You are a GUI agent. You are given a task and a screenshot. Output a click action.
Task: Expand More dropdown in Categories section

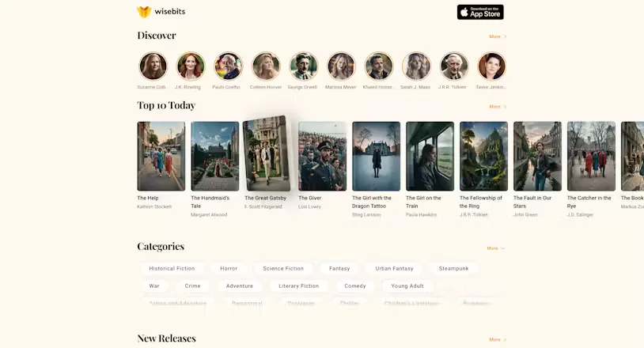pos(495,248)
